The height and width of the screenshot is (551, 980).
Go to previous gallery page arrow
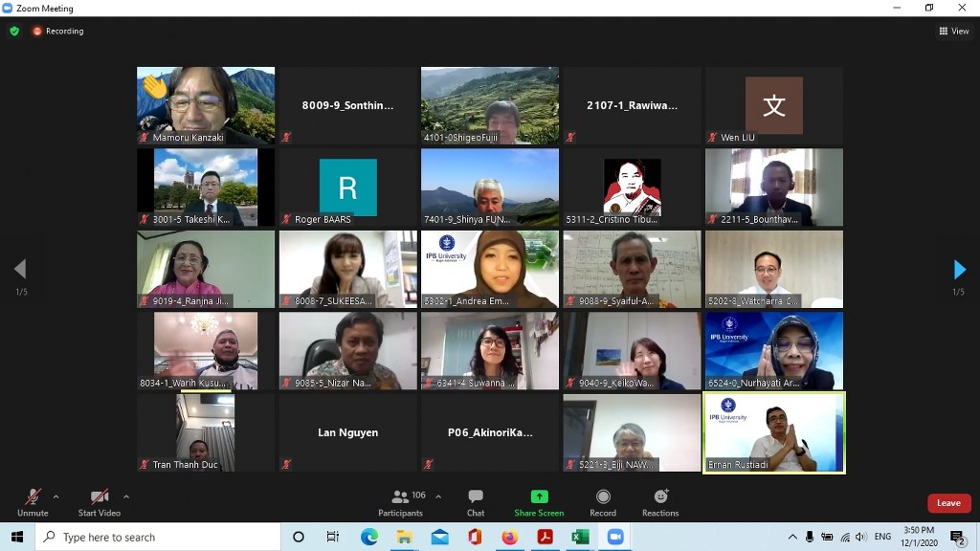(20, 270)
